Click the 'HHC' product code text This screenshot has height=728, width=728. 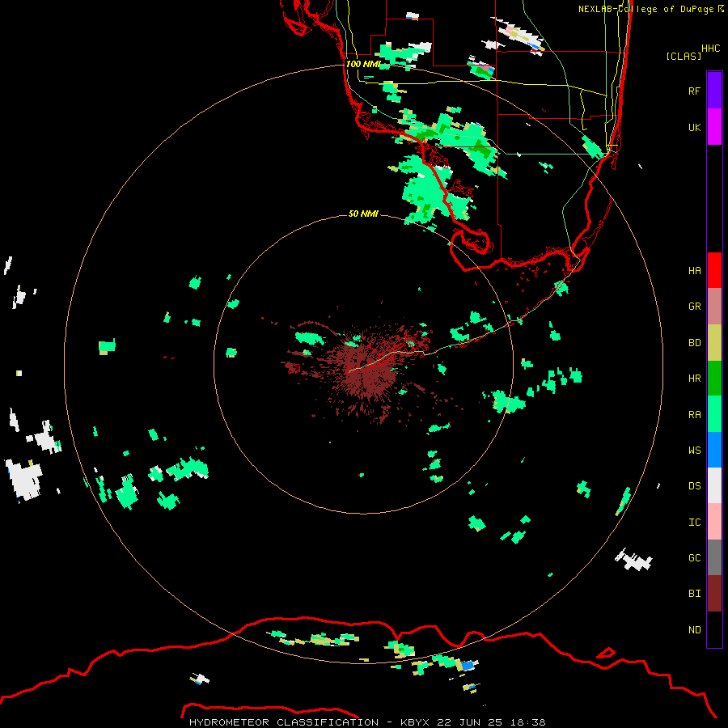[x=711, y=49]
